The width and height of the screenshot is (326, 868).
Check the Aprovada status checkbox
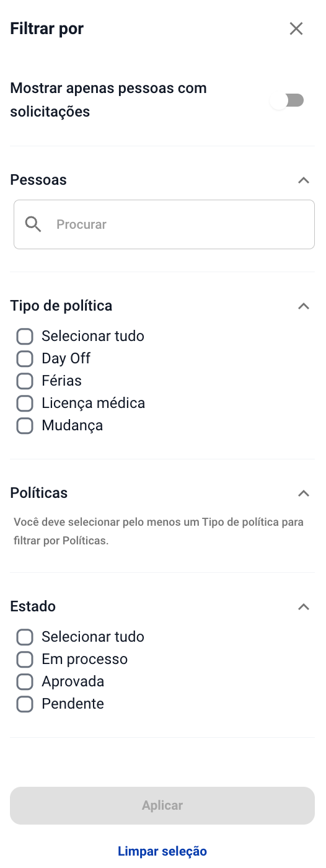(25, 682)
